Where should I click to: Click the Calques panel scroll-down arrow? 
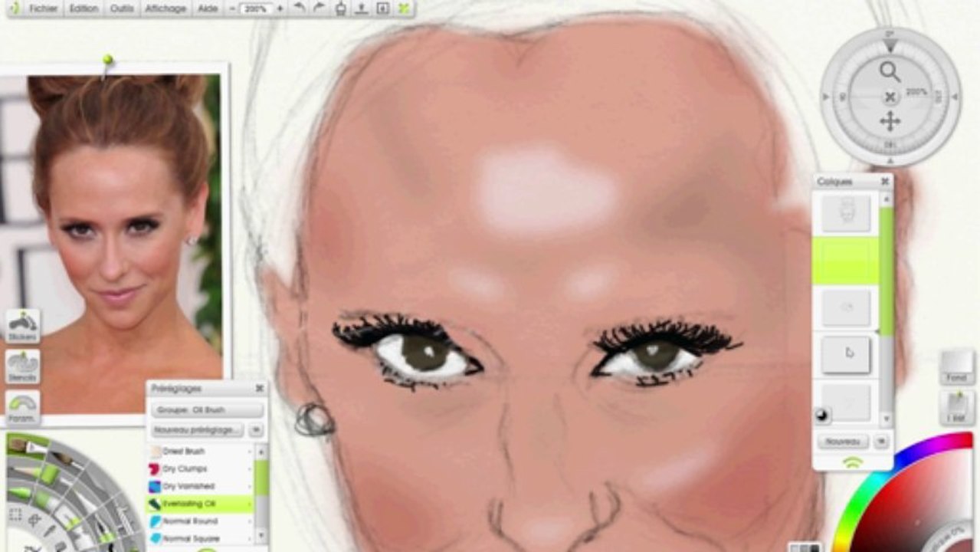point(887,419)
